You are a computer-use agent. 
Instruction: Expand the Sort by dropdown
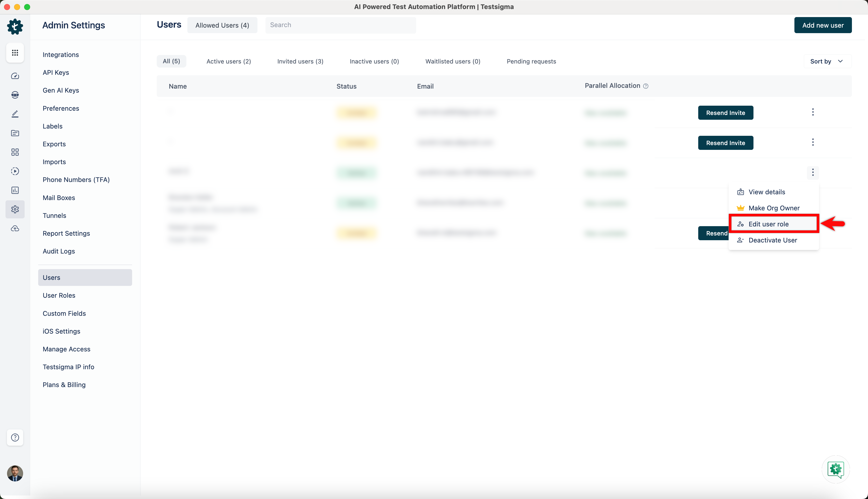(827, 61)
